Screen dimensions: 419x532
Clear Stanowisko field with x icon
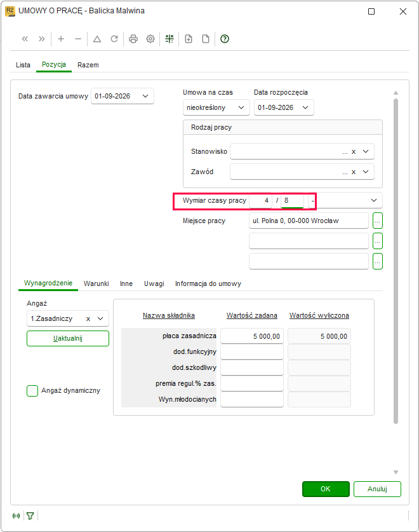(354, 152)
